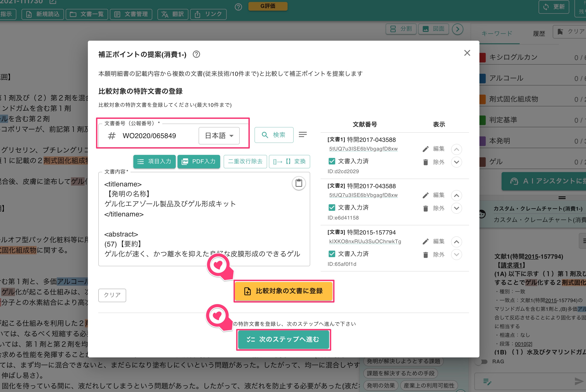Move 文書1 down with the chevron
The width and height of the screenshot is (586, 392).
tap(456, 162)
